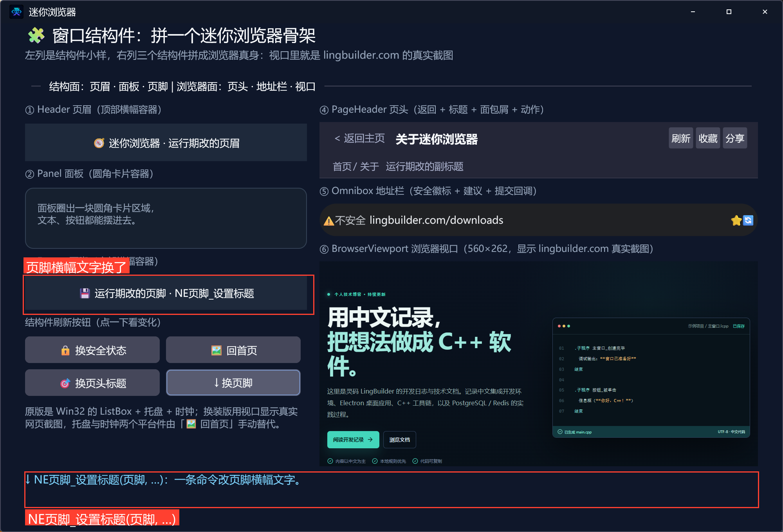Image resolution: width=783 pixels, height=532 pixels.
Task: Click the app logo in title bar
Action: coord(16,12)
